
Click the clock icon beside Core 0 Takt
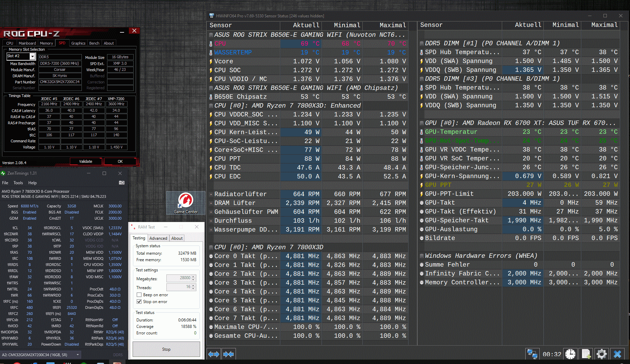(211, 256)
